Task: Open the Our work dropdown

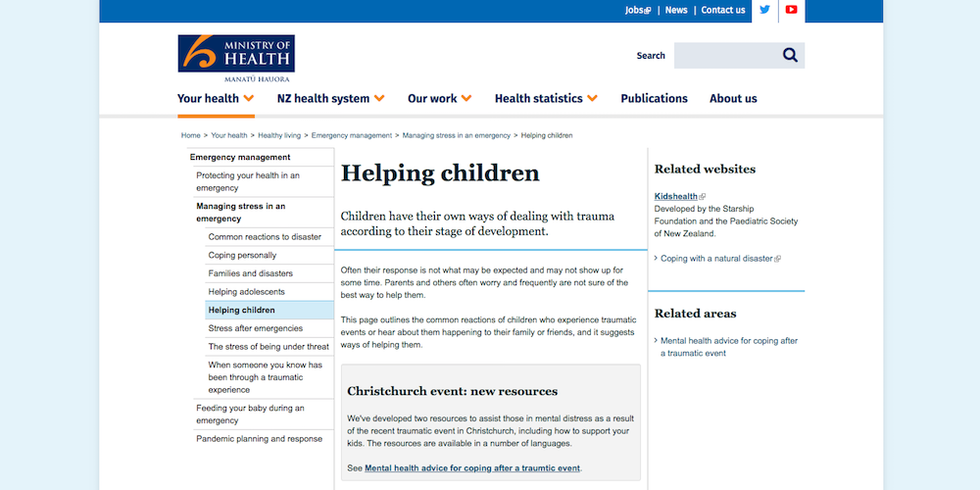Action: coord(439,99)
